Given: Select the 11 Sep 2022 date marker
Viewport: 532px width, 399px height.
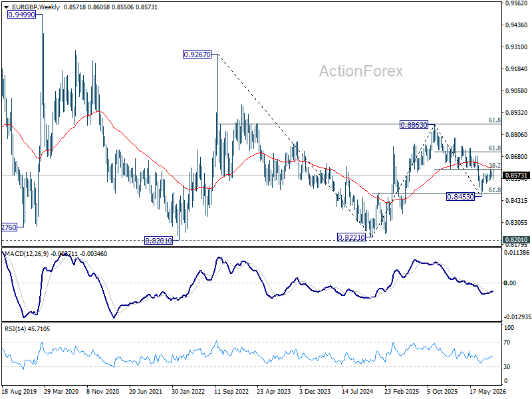Looking at the screenshot, I should tap(231, 391).
